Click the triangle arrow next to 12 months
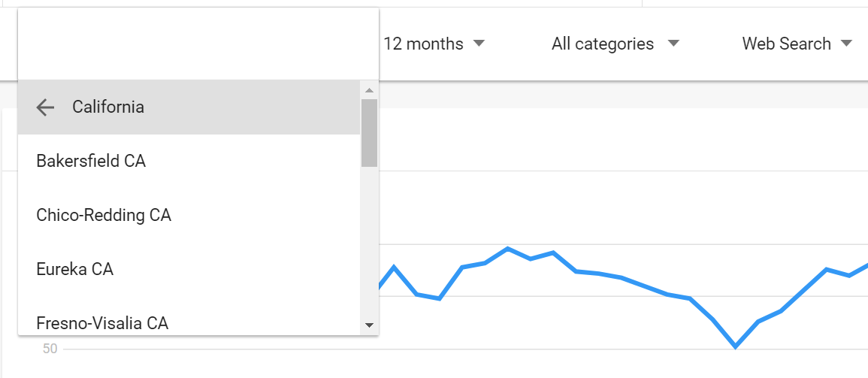The height and width of the screenshot is (378, 868). click(479, 43)
